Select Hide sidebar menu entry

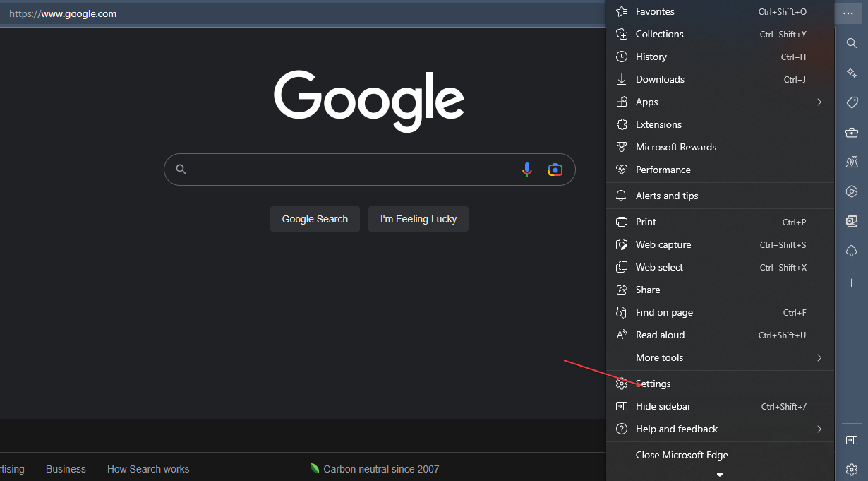tap(720, 406)
